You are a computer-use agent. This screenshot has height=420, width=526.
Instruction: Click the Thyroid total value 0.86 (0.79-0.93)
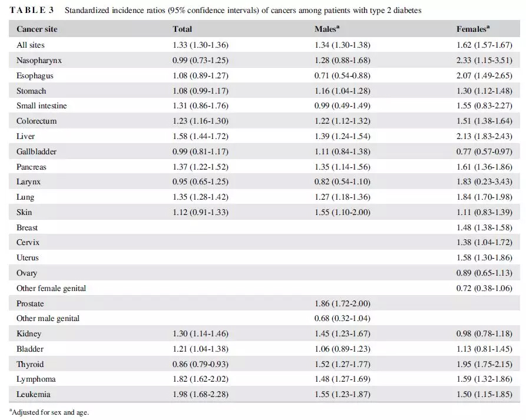200,364
